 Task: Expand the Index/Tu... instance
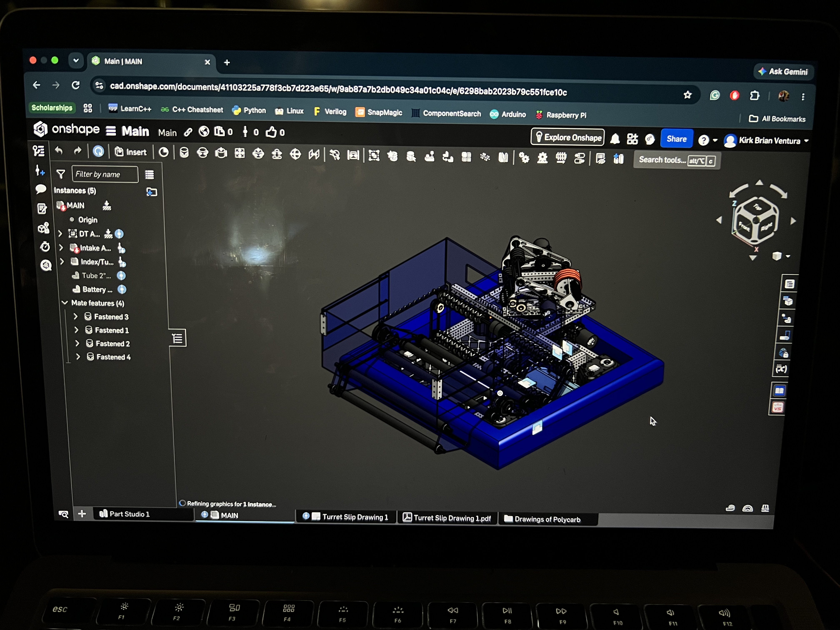[x=62, y=262]
